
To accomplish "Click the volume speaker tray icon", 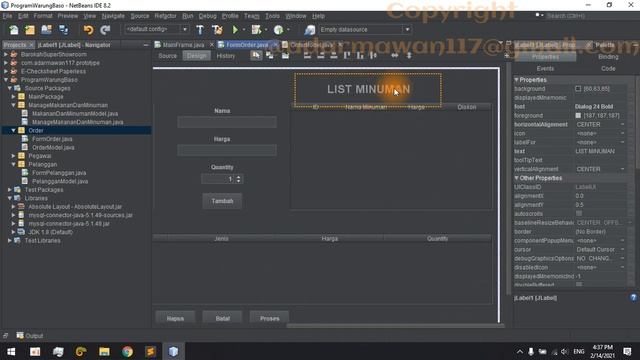I will 564,351.
